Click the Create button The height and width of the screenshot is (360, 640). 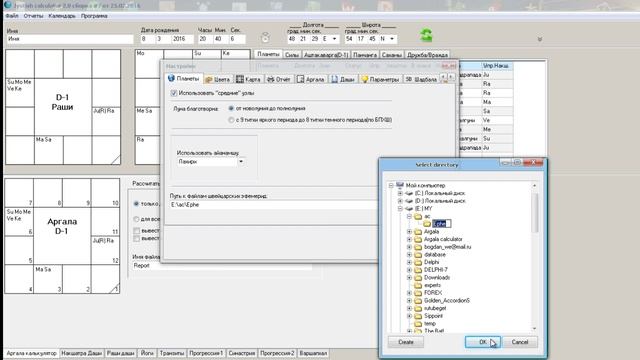tap(405, 342)
